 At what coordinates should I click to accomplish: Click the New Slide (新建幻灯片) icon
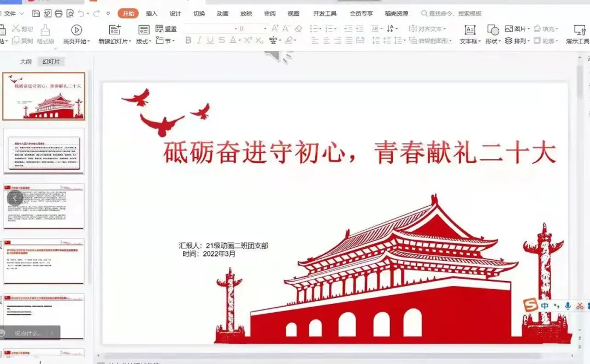tap(115, 30)
